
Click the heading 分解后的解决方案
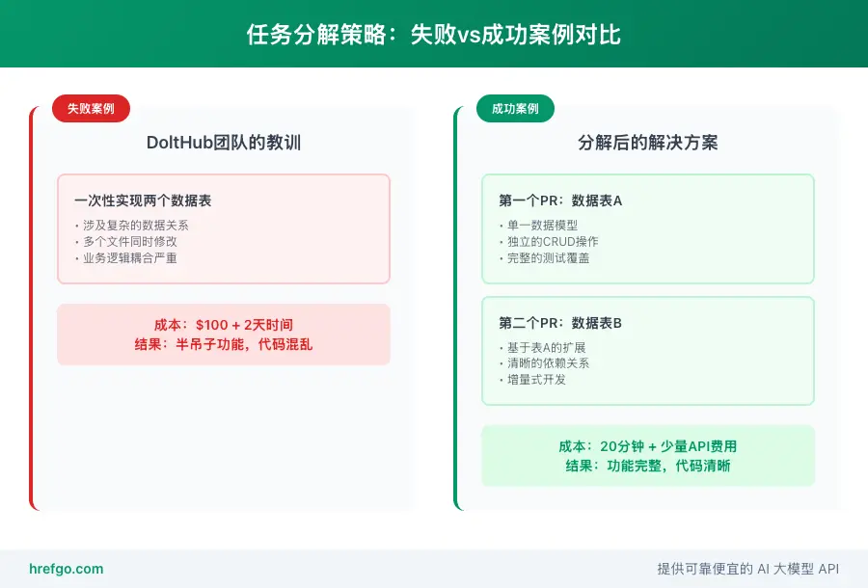coord(648,143)
